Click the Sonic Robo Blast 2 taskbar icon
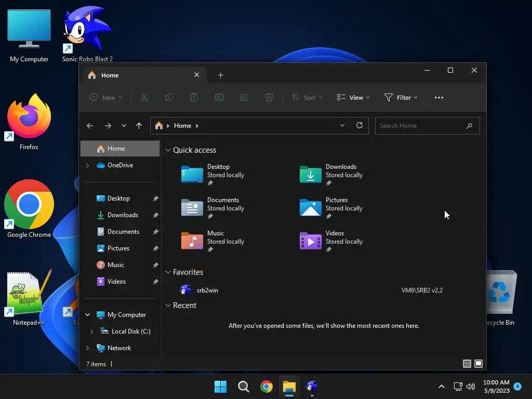532x399 pixels. pyautogui.click(x=312, y=386)
